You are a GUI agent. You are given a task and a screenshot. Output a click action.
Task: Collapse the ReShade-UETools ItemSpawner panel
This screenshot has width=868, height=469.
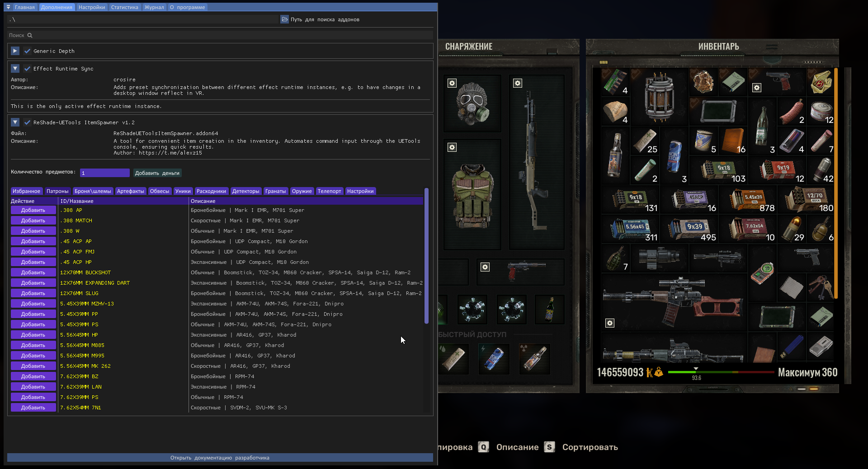(x=15, y=122)
